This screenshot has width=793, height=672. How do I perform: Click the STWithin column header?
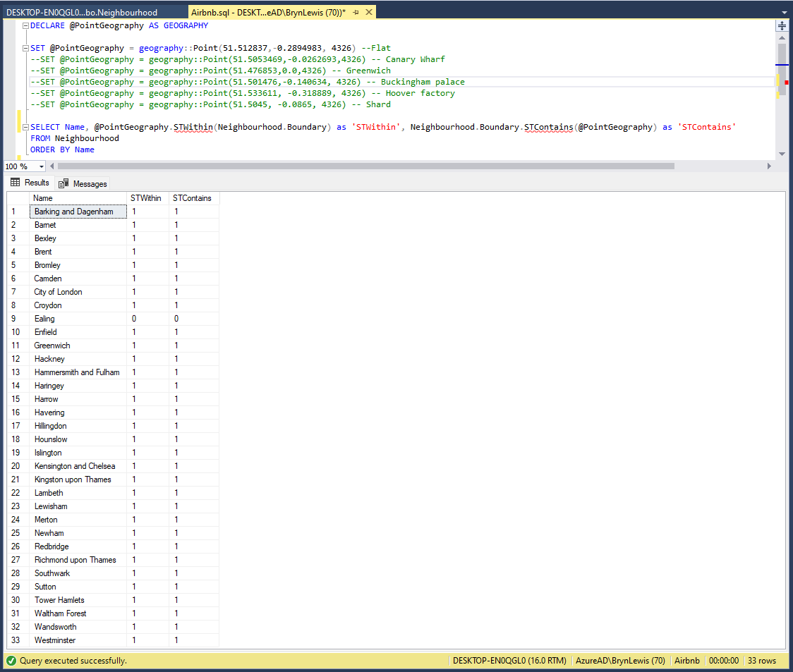(146, 198)
